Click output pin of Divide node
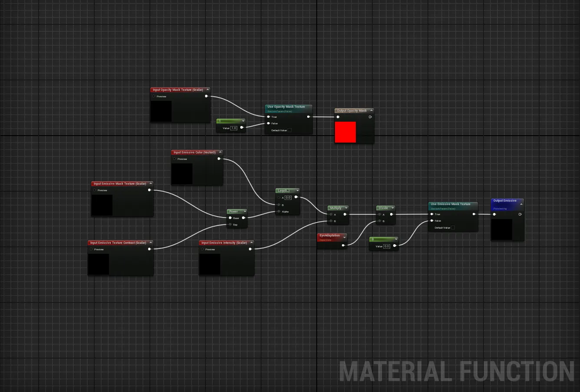The width and height of the screenshot is (580, 392). pos(392,214)
